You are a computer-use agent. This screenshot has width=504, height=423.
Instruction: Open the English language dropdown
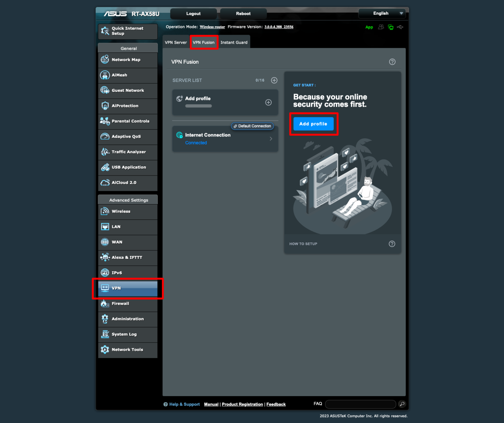pos(382,13)
